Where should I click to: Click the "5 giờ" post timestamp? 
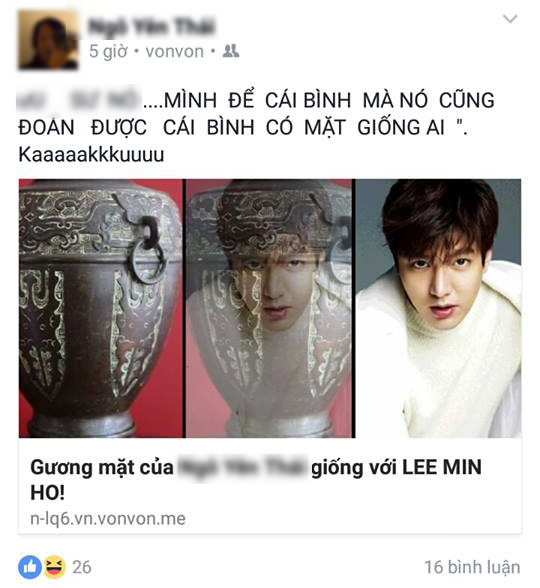[x=108, y=51]
